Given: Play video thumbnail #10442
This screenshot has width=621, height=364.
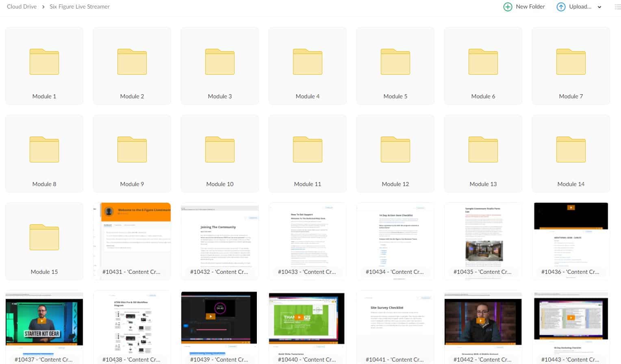Looking at the screenshot, I should pyautogui.click(x=483, y=321).
